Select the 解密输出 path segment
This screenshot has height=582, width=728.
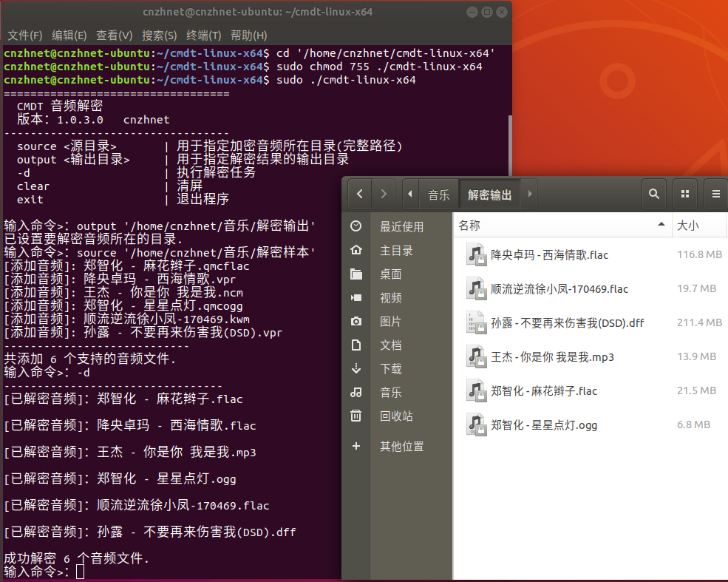[x=490, y=194]
